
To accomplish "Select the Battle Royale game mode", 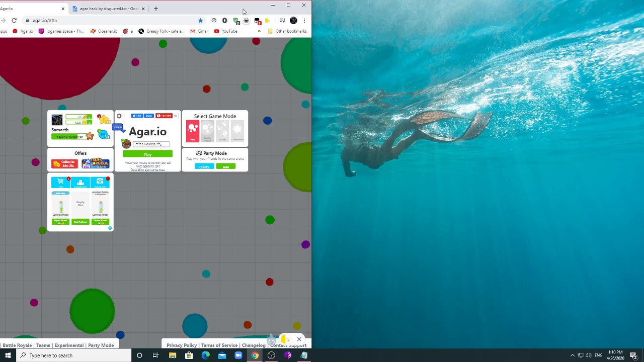I will pos(207,131).
